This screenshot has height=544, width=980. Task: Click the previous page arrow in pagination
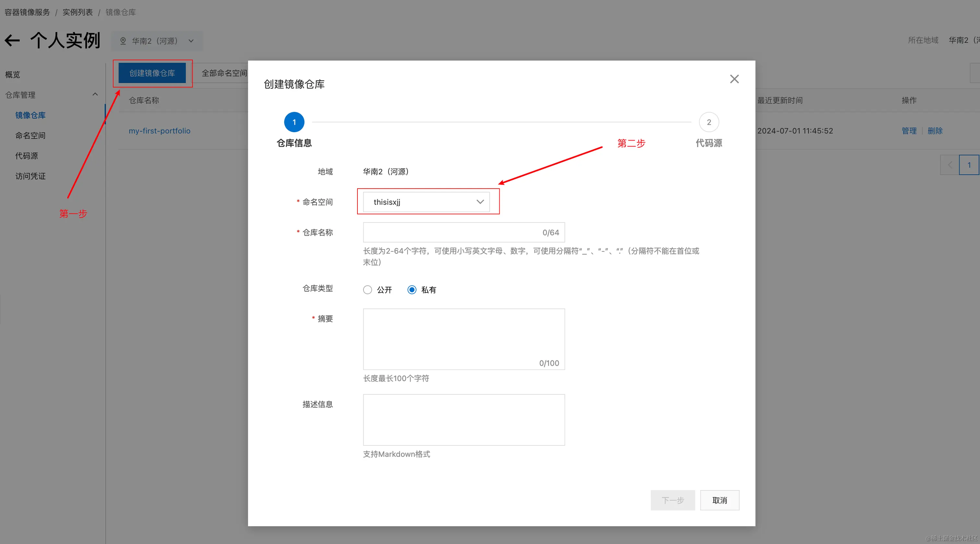[x=950, y=165]
